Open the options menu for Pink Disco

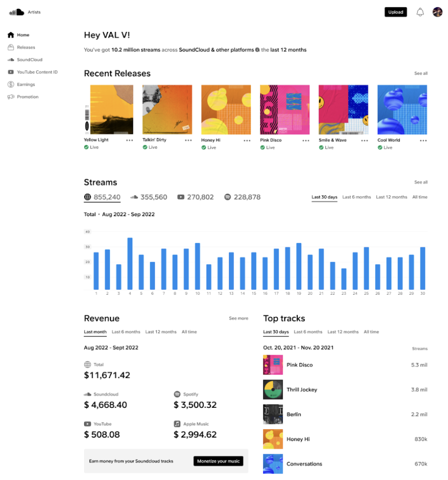[306, 140]
